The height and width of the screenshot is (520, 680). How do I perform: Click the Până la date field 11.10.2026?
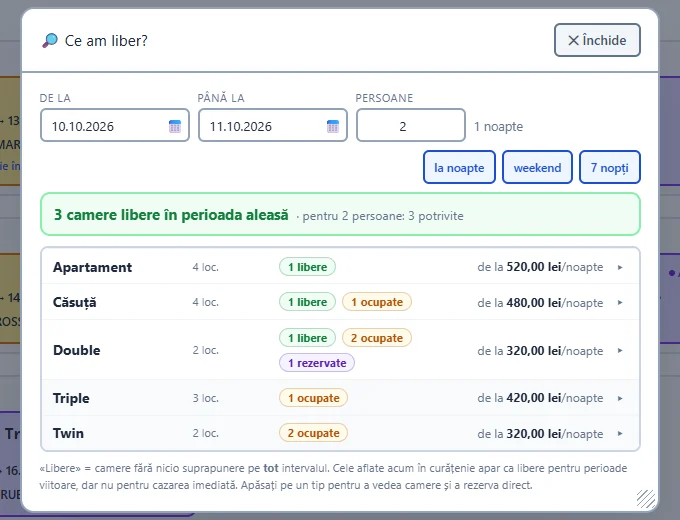tap(273, 125)
